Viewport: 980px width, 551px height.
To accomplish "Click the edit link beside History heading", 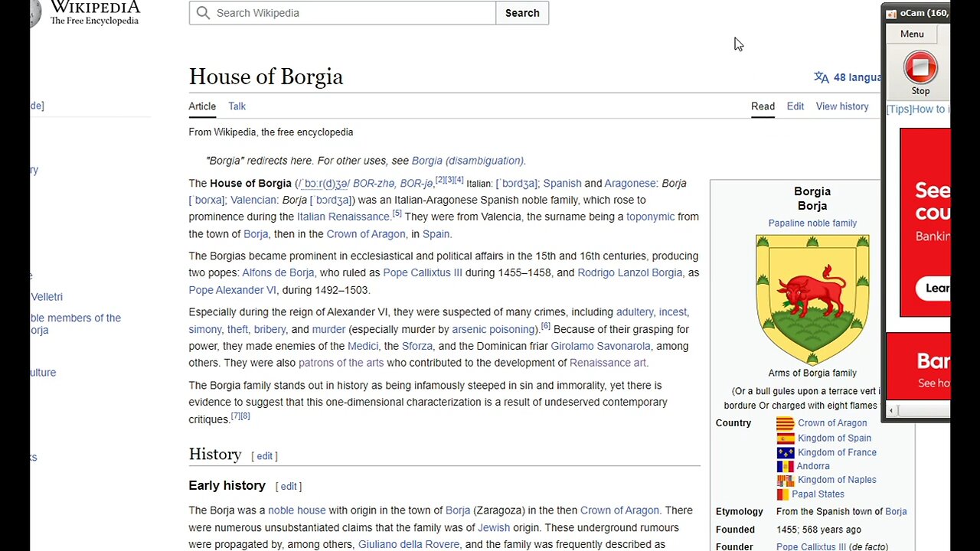I will [265, 456].
